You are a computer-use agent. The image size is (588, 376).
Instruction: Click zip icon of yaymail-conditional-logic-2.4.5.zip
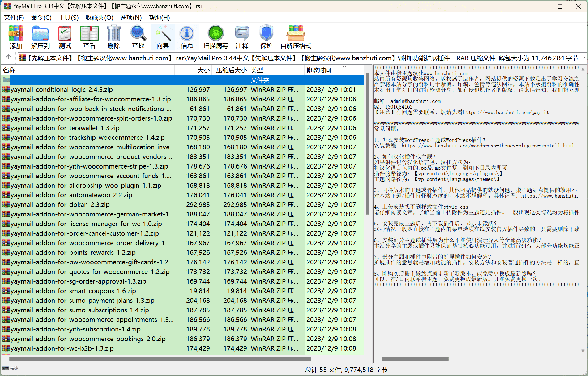6,90
